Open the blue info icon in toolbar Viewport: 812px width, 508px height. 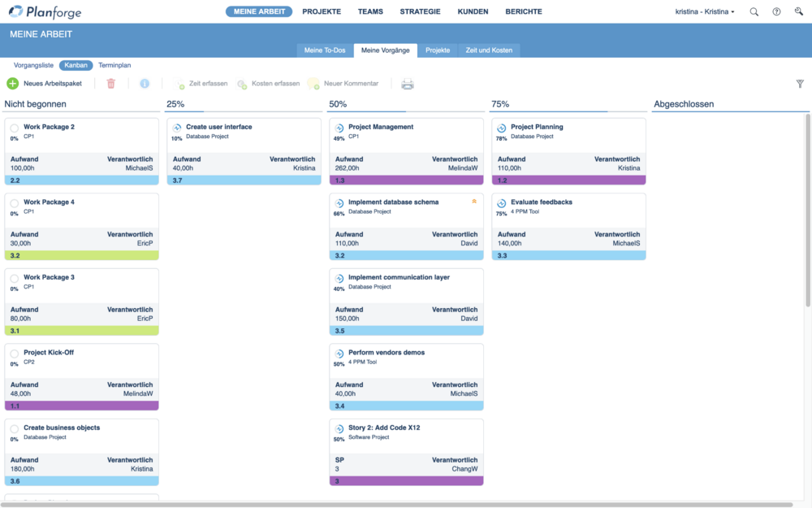145,84
